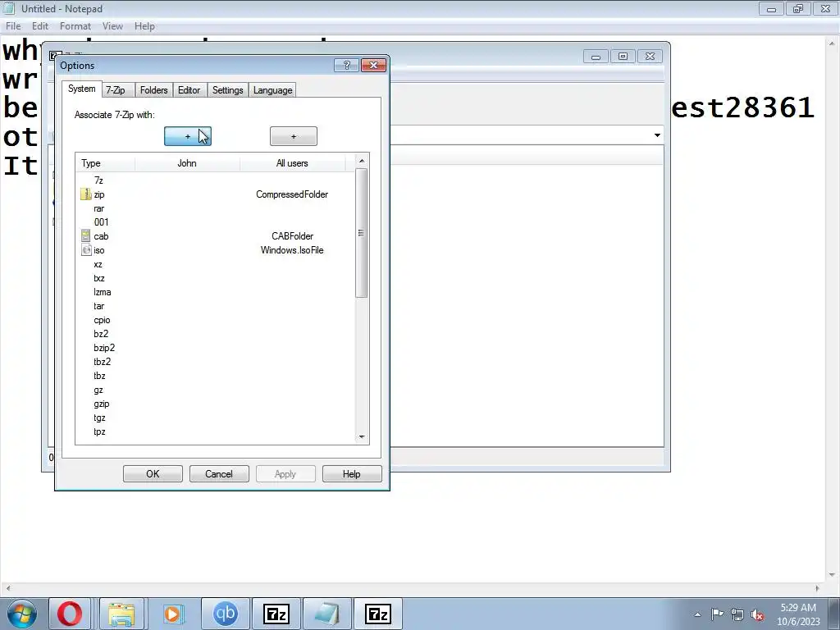Open Windows Media Player taskbar icon

pyautogui.click(x=173, y=614)
